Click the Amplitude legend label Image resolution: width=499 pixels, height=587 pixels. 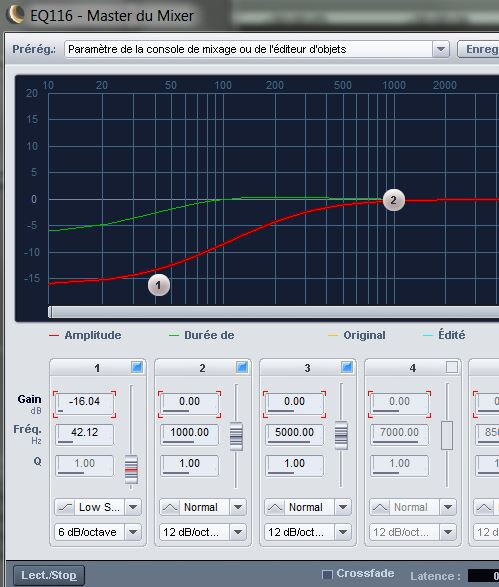point(93,335)
